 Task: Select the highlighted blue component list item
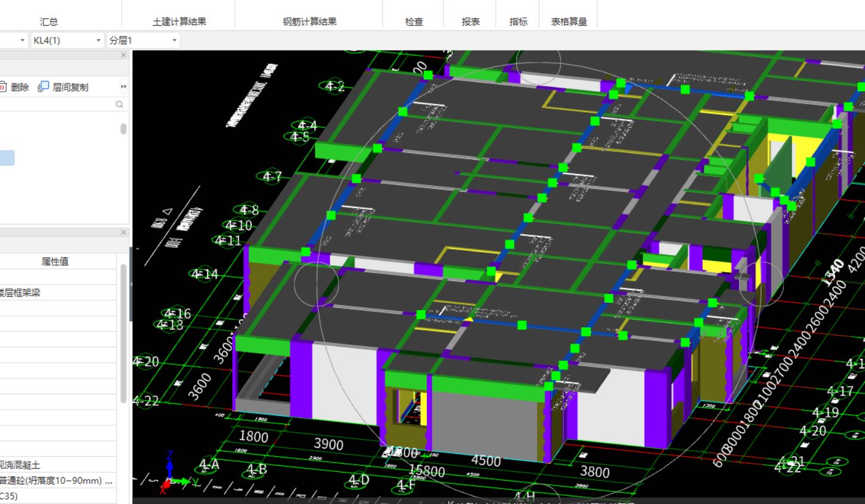7,158
